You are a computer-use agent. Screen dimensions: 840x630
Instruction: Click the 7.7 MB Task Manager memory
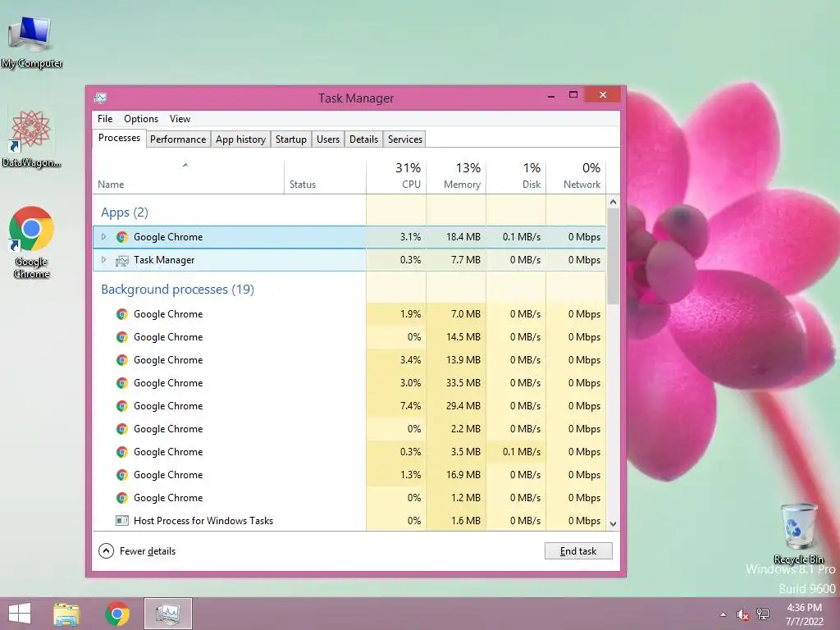[466, 260]
